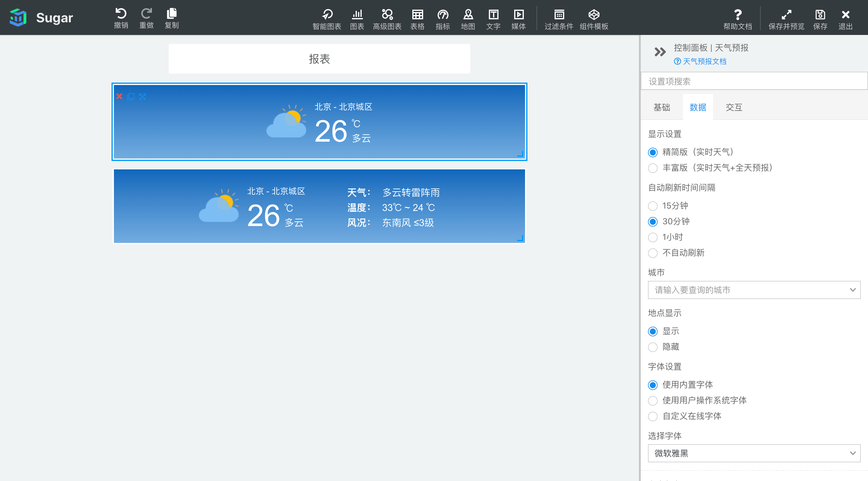Collapse the control panel with double-arrow icon
The width and height of the screenshot is (868, 481).
660,52
